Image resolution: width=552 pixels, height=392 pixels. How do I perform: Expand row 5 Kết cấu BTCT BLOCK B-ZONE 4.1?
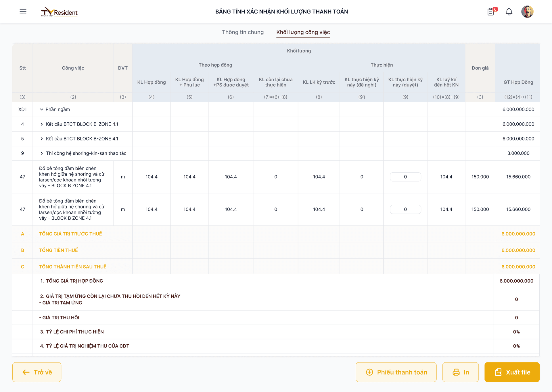(42, 139)
